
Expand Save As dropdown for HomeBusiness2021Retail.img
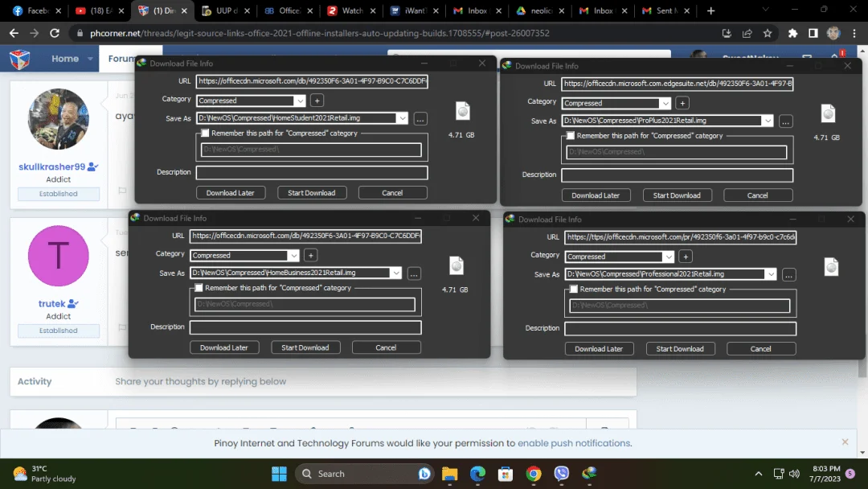tap(395, 273)
